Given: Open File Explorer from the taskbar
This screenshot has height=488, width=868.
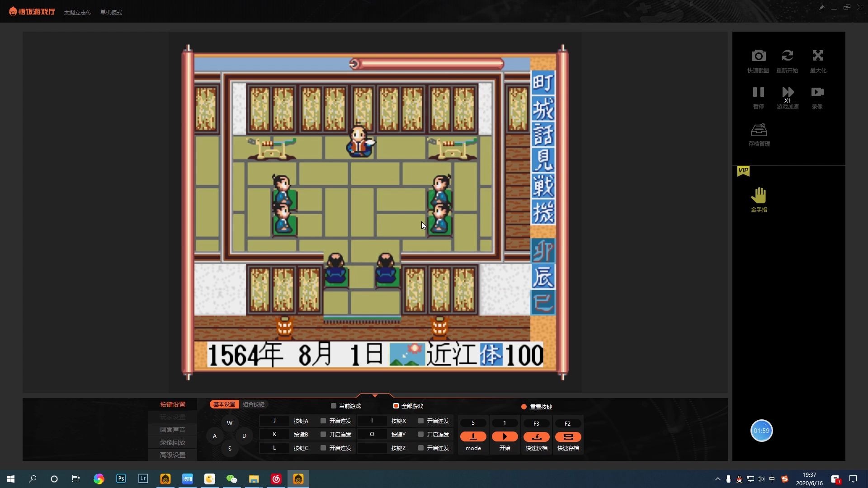Looking at the screenshot, I should (x=254, y=479).
